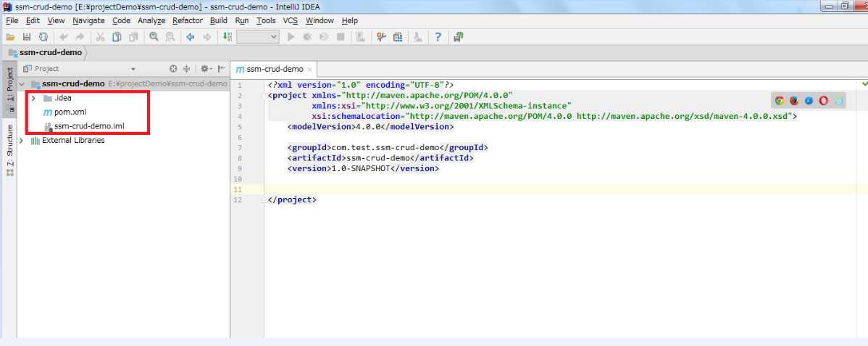868x346 pixels.
Task: Click the Make Project build icon
Action: click(x=228, y=37)
